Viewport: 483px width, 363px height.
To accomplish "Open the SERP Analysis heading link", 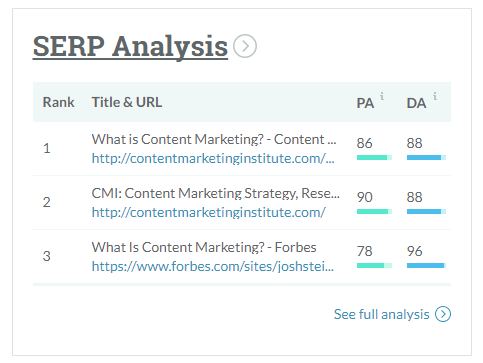I will (x=130, y=46).
